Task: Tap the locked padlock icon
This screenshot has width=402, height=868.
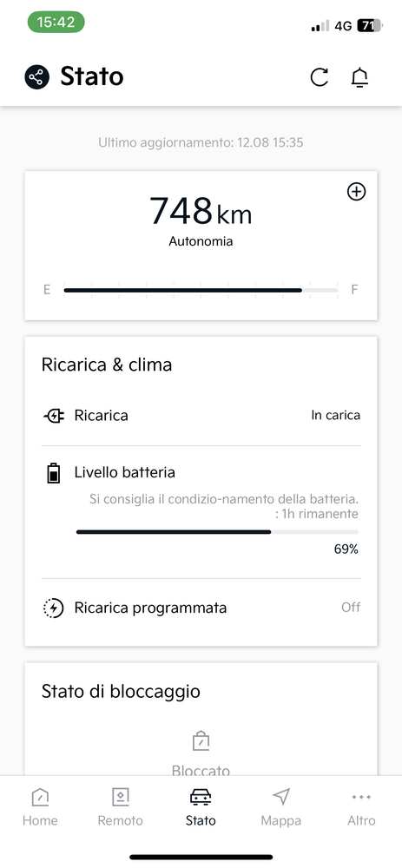Action: click(x=201, y=740)
